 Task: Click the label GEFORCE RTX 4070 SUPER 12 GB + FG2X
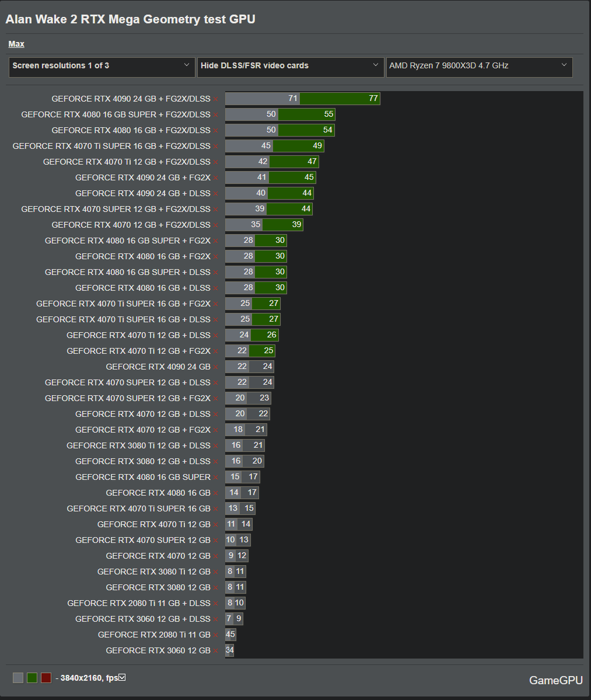(x=128, y=398)
